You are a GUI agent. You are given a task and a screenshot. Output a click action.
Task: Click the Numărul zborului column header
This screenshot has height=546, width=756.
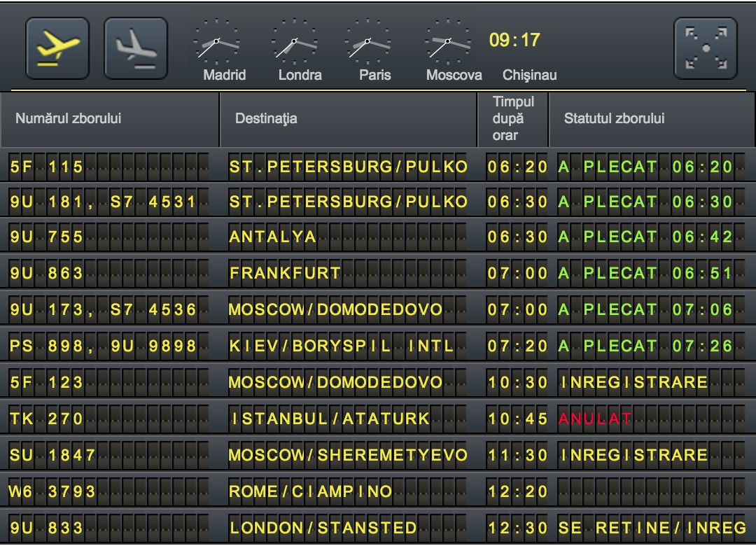click(x=110, y=119)
